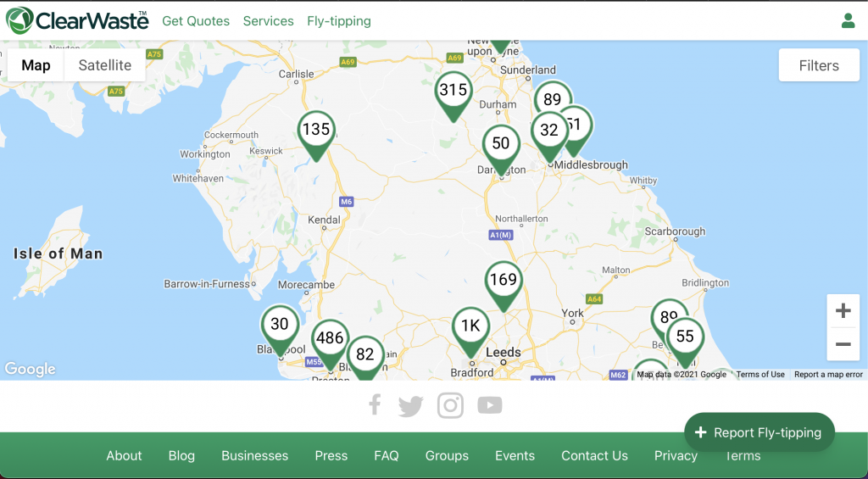This screenshot has height=479, width=868.
Task: Open the Events footer link
Action: pyautogui.click(x=515, y=456)
